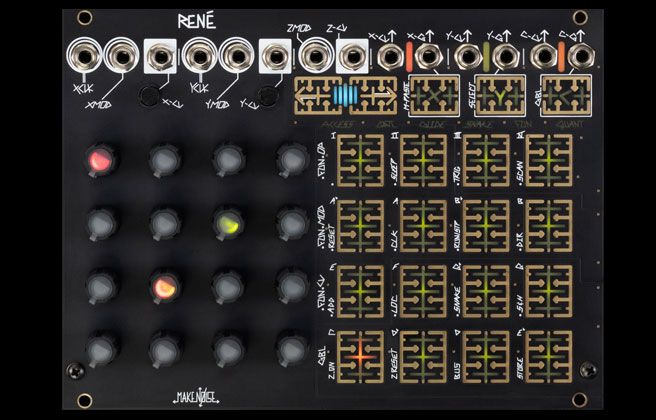656x420 pixels.
Task: Tap the CLK touch pad
Action: [x=423, y=226]
